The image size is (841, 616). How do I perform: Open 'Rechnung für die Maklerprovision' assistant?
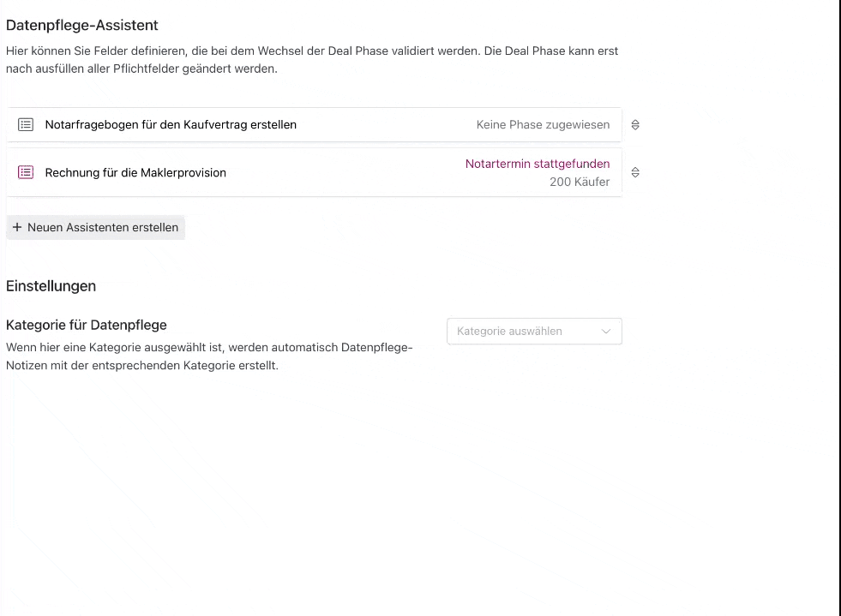pos(135,172)
